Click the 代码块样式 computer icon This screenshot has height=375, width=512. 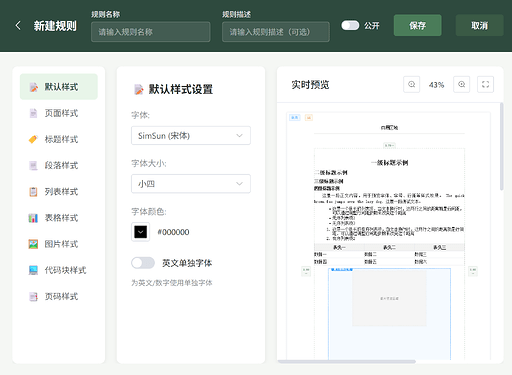click(33, 270)
